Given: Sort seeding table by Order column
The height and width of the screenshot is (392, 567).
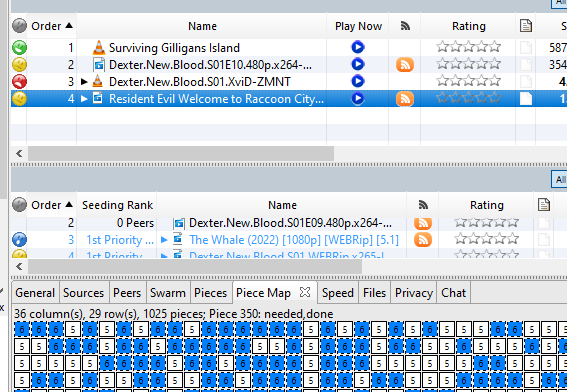Looking at the screenshot, I should point(52,205).
